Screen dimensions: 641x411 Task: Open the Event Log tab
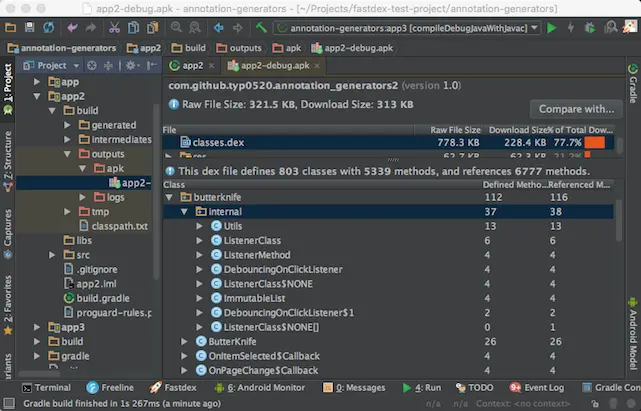click(537, 388)
